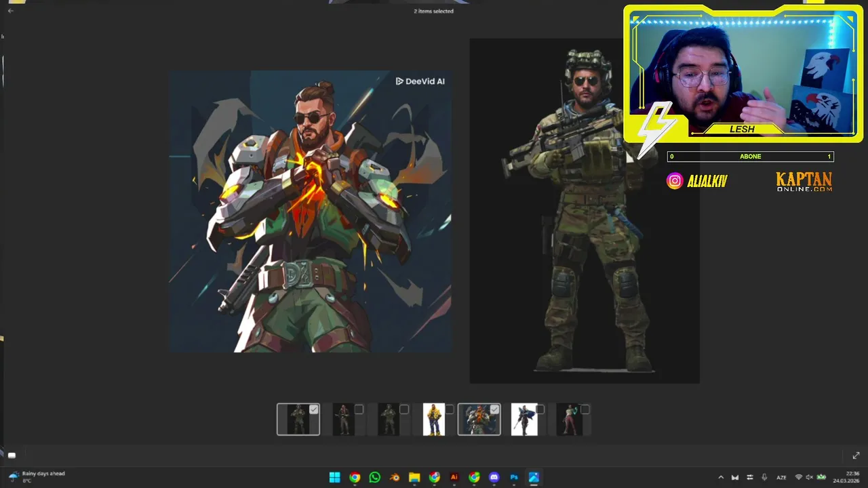
Task: Select the pink-pants character thumbnail
Action: (570, 420)
